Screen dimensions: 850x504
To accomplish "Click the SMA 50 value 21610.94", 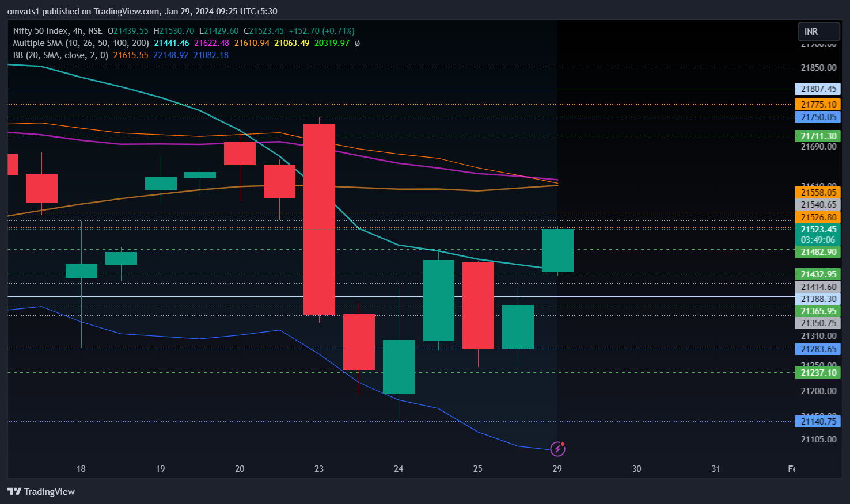I will click(x=252, y=43).
